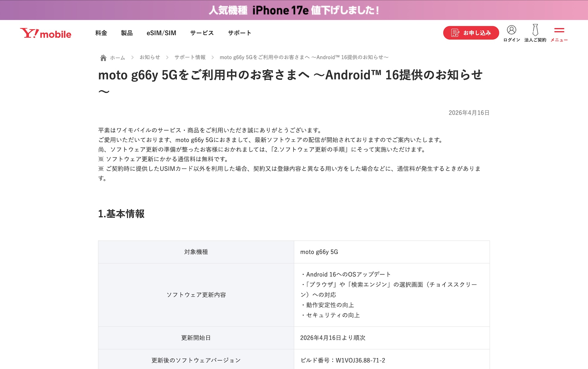Go to お知らせ breadcrumb link
Image resolution: width=588 pixels, height=369 pixels.
click(150, 57)
